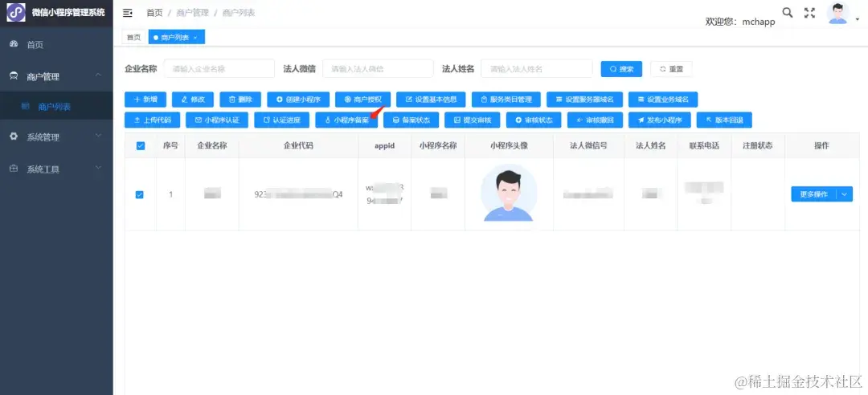Click the 系统工具 toolbox icon in sidebar
Screen dimensions: 868x395
(x=14, y=169)
